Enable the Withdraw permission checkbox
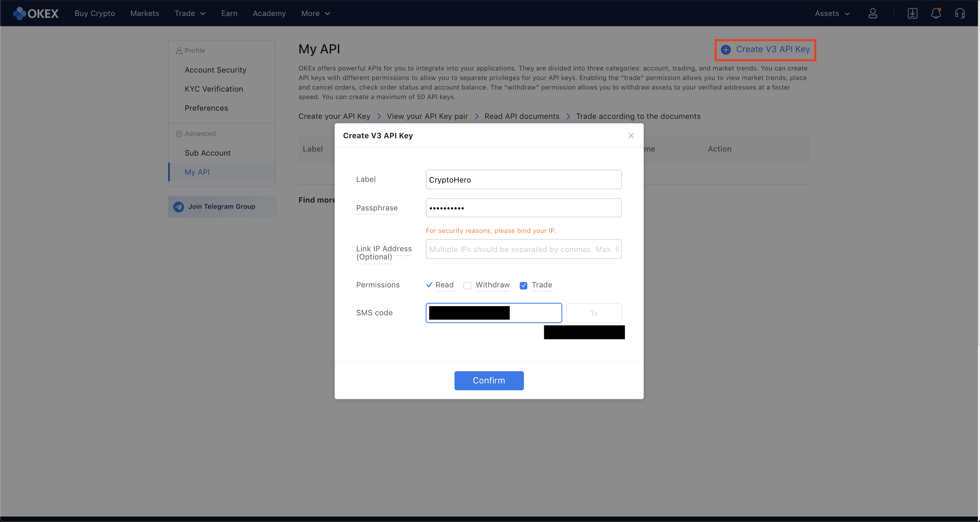Screen dimensions: 980x522 pyautogui.click(x=467, y=286)
